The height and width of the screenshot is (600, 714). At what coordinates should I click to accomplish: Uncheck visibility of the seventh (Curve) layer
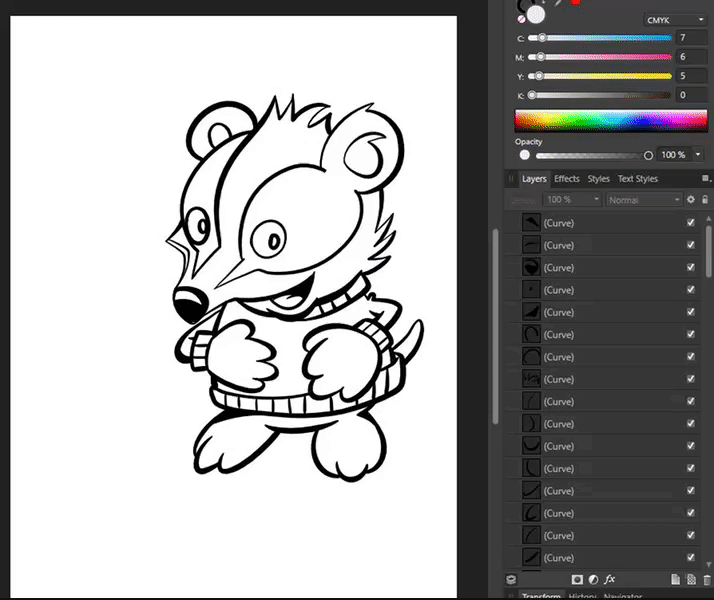pyautogui.click(x=691, y=356)
